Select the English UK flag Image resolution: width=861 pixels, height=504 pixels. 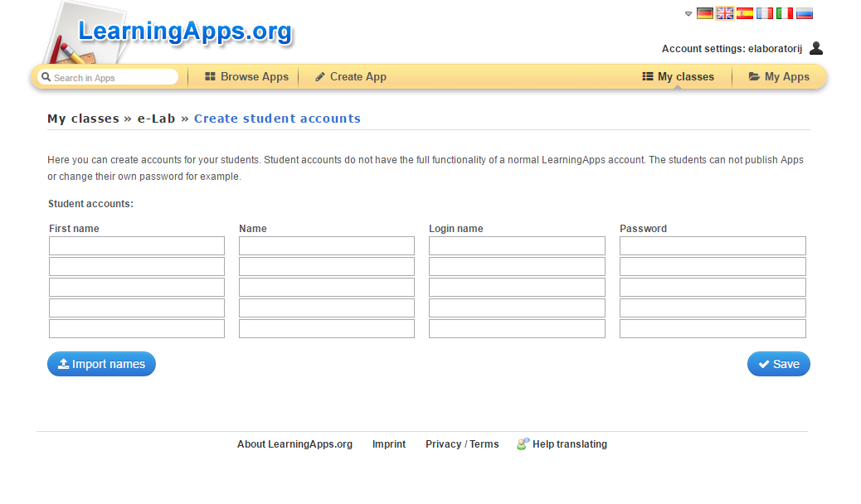point(725,13)
